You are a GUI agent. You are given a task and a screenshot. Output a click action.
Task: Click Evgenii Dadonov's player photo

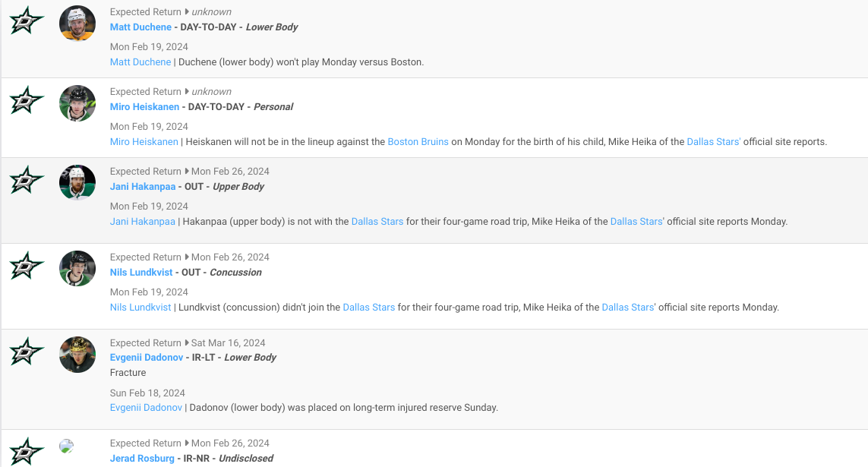coord(77,355)
